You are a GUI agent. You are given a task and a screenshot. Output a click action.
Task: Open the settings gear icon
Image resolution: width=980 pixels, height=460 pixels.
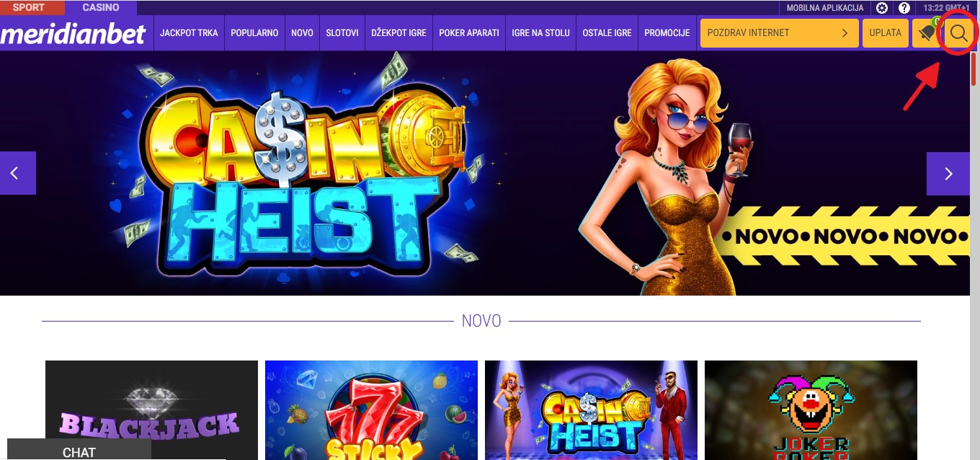[882, 8]
